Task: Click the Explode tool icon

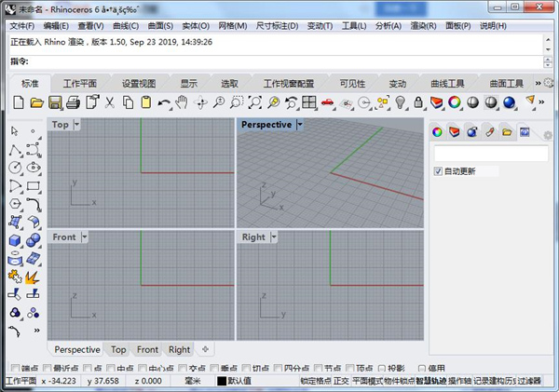Action: click(34, 277)
